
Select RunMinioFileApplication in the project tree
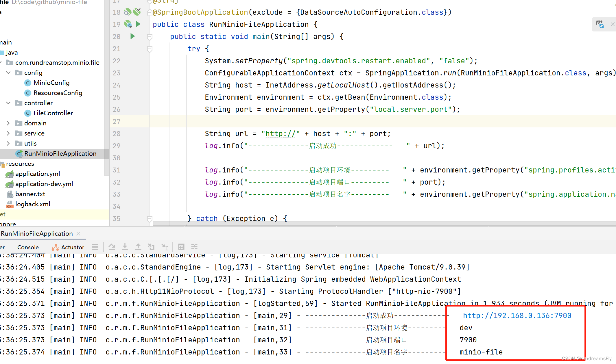click(x=60, y=154)
